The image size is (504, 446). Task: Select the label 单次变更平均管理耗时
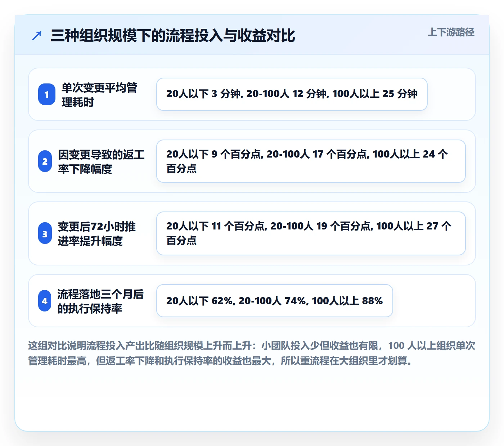tap(99, 95)
